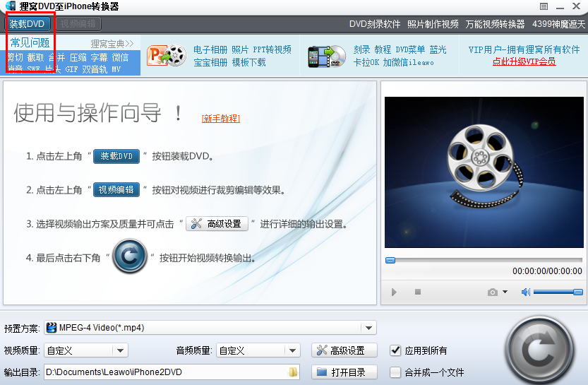The height and width of the screenshot is (385, 588).
Task: Open the 宝宝相册 link
Action: point(210,63)
